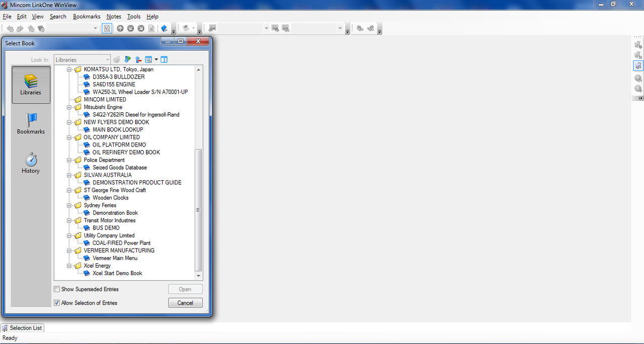Click the top cart icon in right sidebar
Image resolution: width=644 pixels, height=344 pixels.
638,44
